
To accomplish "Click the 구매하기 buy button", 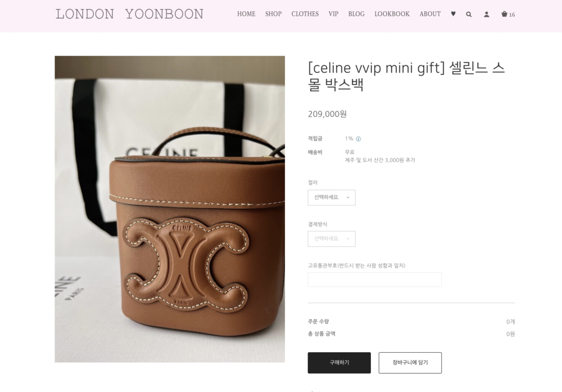I will click(x=339, y=363).
